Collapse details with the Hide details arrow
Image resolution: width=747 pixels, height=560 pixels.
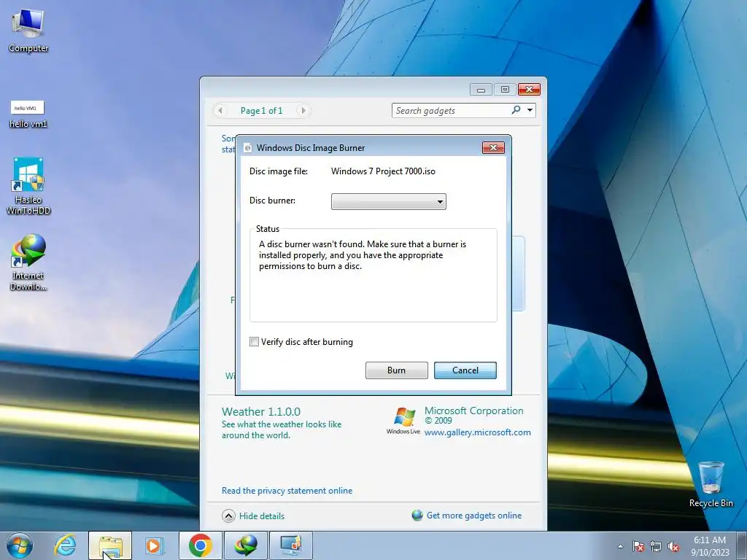coord(228,516)
